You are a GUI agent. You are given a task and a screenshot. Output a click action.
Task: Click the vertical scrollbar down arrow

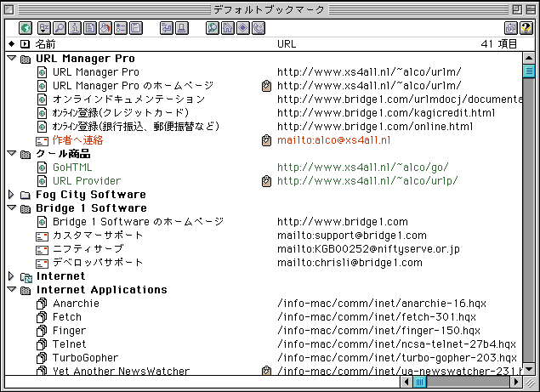tap(529, 369)
